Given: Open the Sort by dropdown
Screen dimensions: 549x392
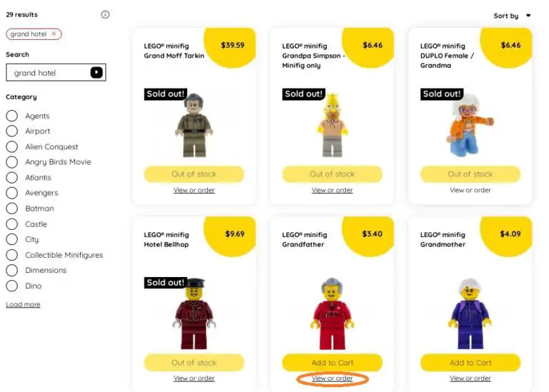Looking at the screenshot, I should coord(512,16).
